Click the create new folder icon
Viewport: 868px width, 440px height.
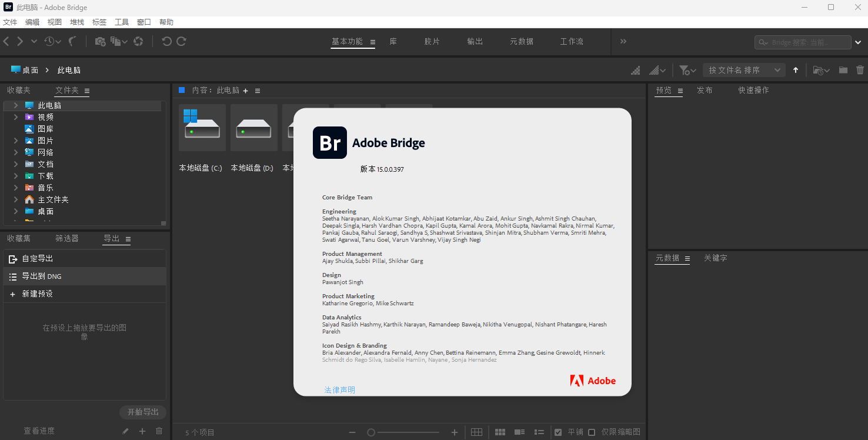click(843, 70)
